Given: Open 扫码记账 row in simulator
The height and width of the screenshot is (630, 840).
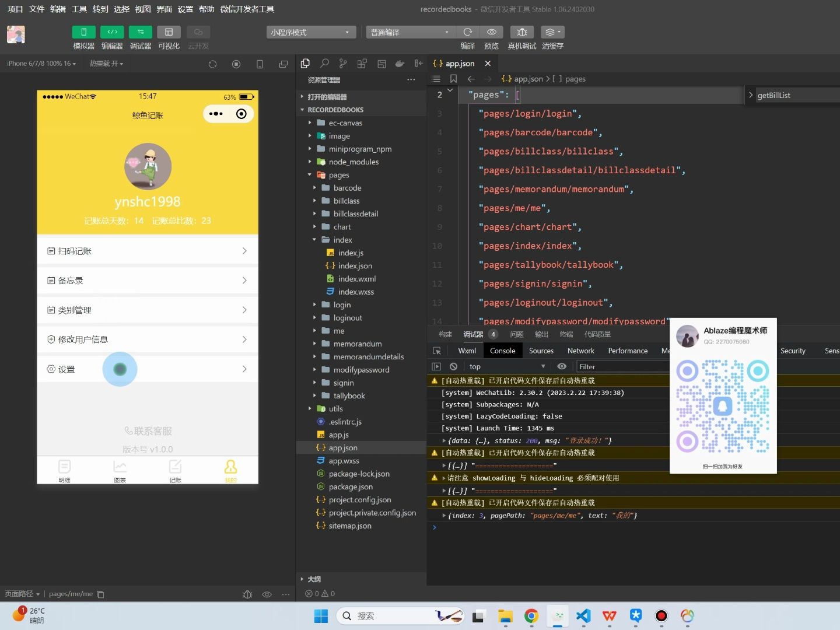Looking at the screenshot, I should (148, 251).
